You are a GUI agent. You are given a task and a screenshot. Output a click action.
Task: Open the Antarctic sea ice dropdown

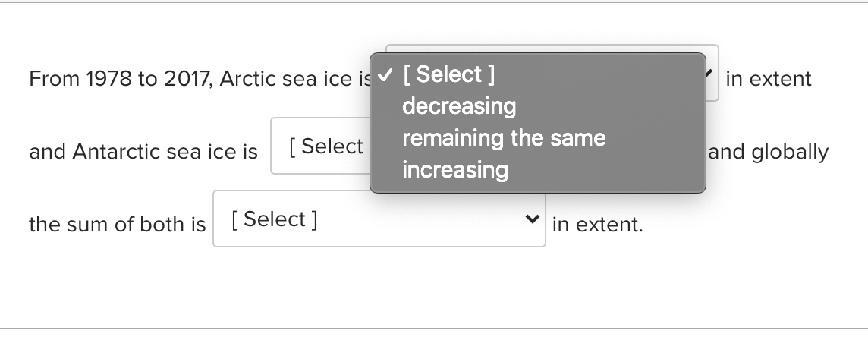point(319,146)
